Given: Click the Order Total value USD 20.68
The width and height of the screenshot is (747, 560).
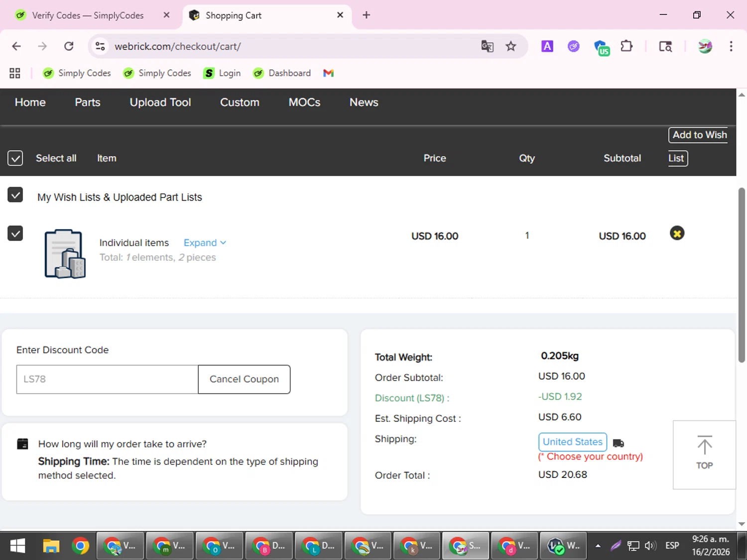Looking at the screenshot, I should coord(563,475).
